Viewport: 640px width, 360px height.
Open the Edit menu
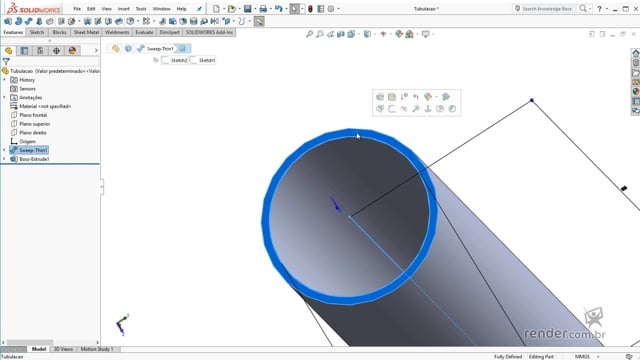coord(91,9)
